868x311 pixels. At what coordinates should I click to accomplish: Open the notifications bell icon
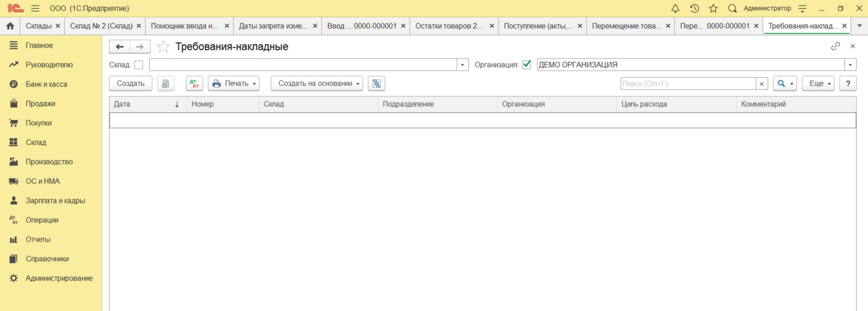pos(675,8)
